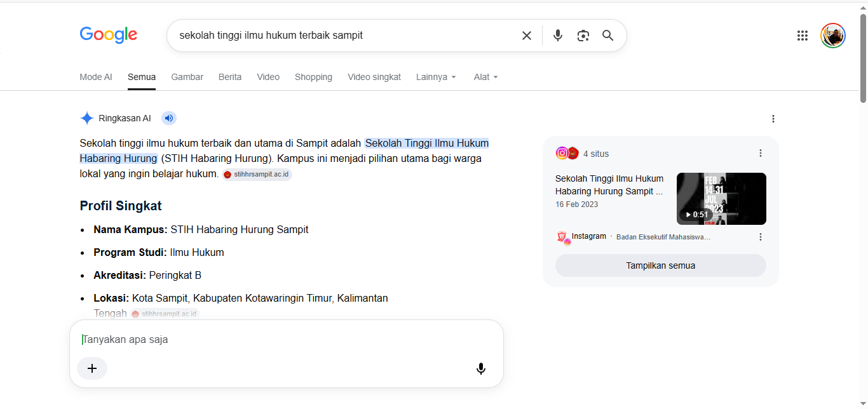Click Badan Eksekutif Mahasiswa source text
This screenshot has height=409, width=868.
663,237
